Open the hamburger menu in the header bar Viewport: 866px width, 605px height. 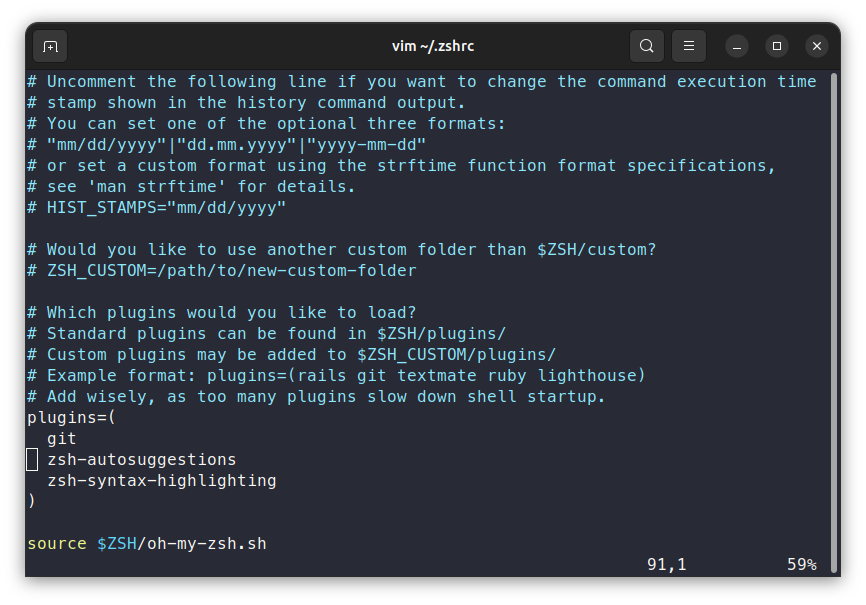(688, 46)
